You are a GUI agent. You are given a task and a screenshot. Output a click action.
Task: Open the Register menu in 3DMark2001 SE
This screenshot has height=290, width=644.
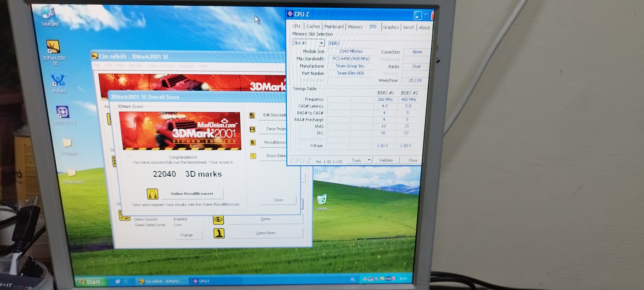187,66
